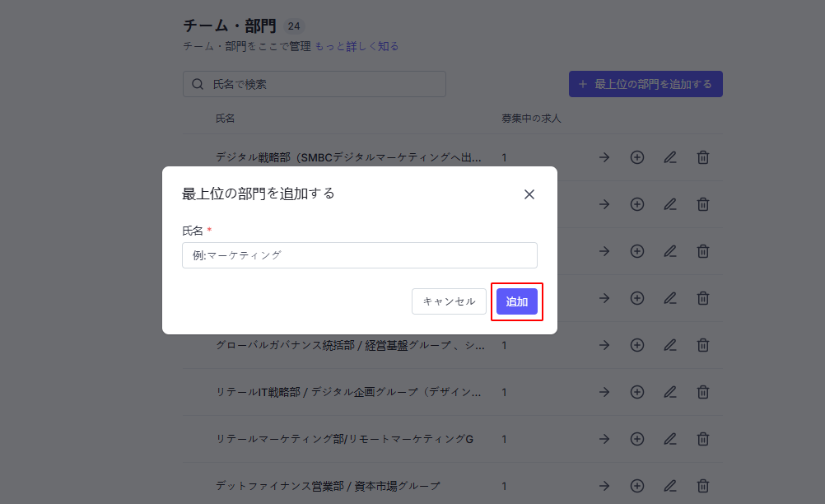Click the チーム・部門 page heading
The height and width of the screenshot is (504, 825).
[230, 26]
